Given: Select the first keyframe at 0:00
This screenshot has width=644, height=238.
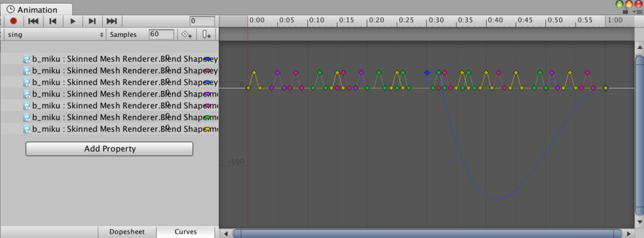Looking at the screenshot, I should coord(248,88).
